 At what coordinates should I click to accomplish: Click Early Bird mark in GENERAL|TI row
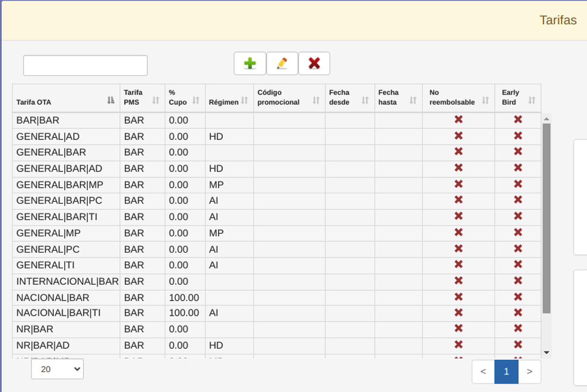[518, 264]
